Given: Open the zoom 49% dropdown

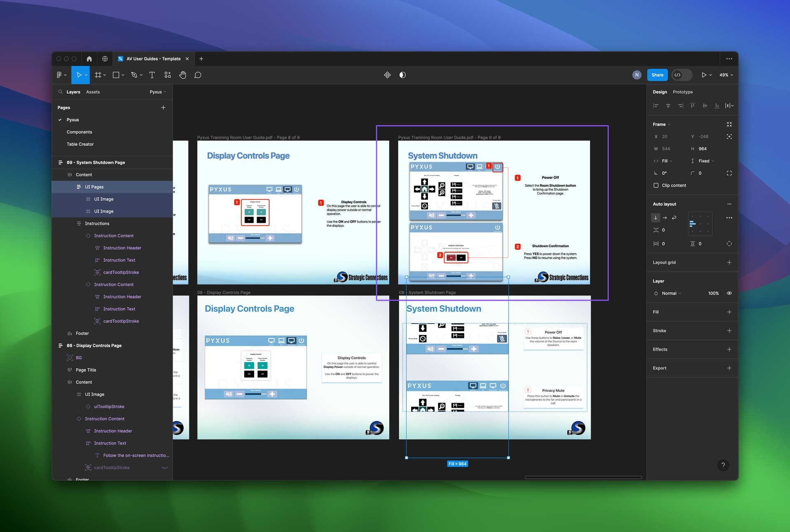Looking at the screenshot, I should 726,75.
